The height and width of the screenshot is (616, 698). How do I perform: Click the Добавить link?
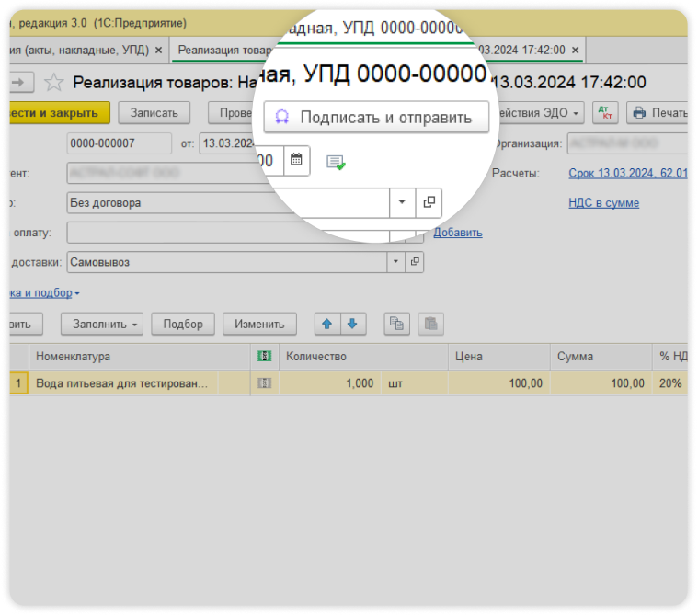458,233
